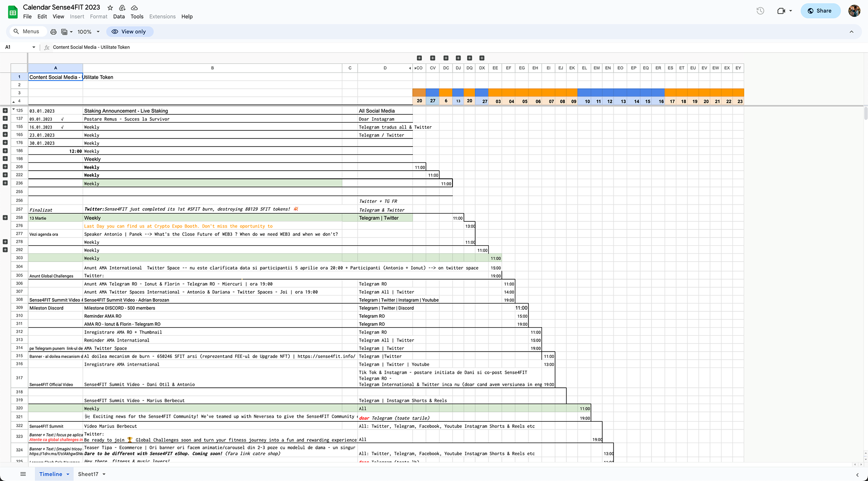Check the cloud document status icon
This screenshot has height=481, width=868.
(x=134, y=8)
